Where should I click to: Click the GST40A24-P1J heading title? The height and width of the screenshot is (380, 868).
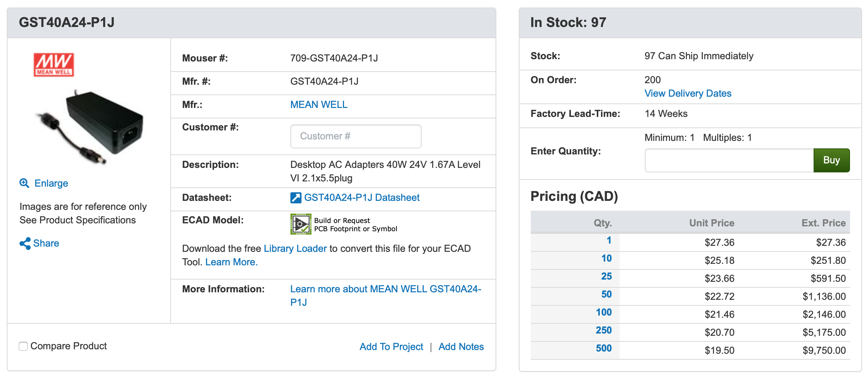[66, 22]
